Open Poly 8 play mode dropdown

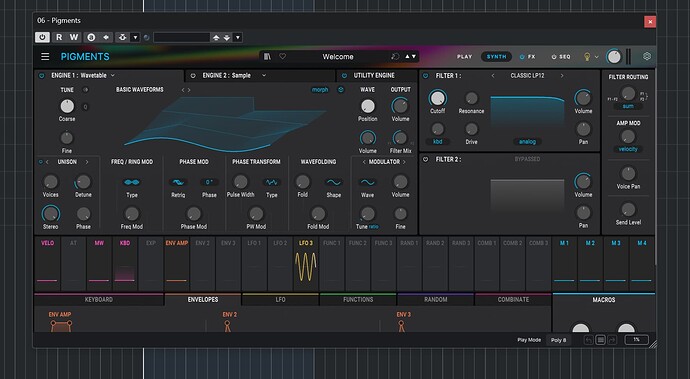[559, 340]
